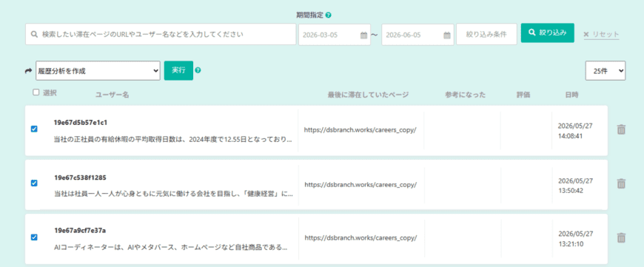
Task: Delete the 19e67c538f1285 record with trash icon
Action: [x=621, y=183]
